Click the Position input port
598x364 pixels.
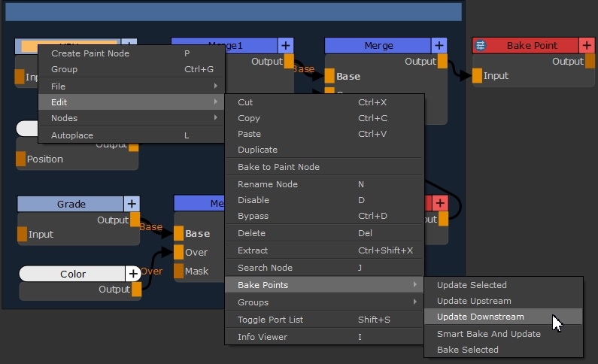tap(20, 159)
